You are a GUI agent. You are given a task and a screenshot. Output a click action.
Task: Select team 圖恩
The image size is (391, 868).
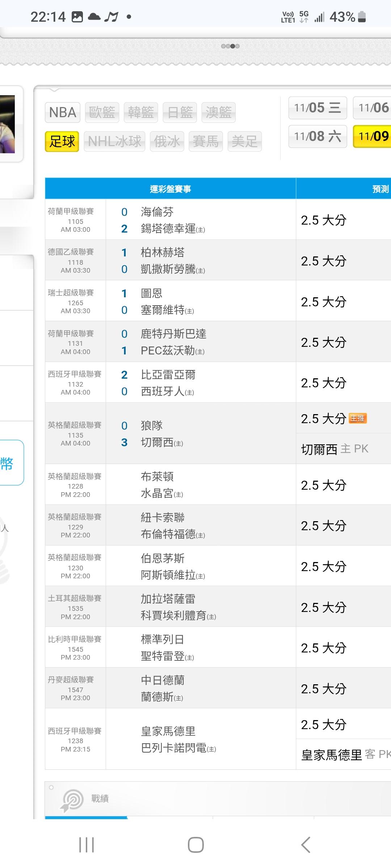click(151, 293)
